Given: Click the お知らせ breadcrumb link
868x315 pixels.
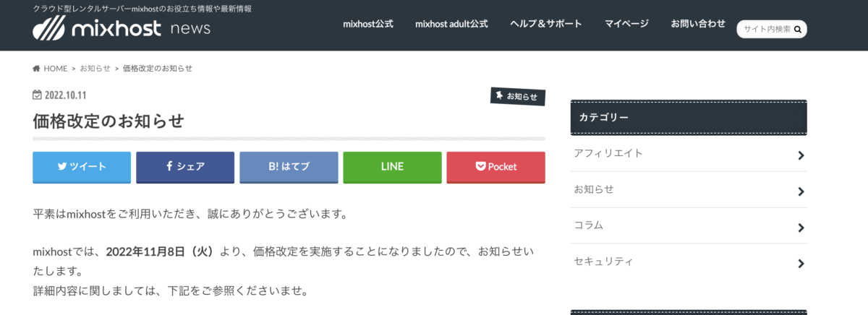Looking at the screenshot, I should coord(95,68).
